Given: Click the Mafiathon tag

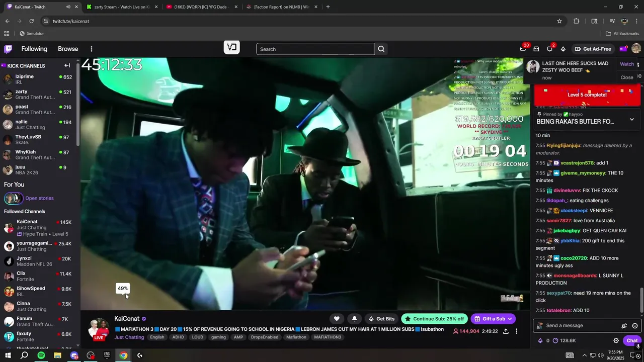Looking at the screenshot, I should [x=296, y=337].
